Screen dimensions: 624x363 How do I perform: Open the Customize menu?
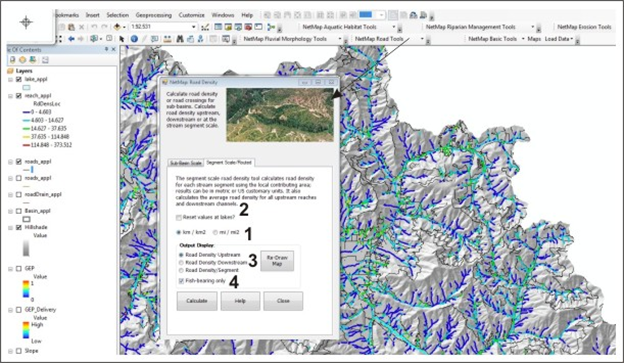tap(191, 15)
